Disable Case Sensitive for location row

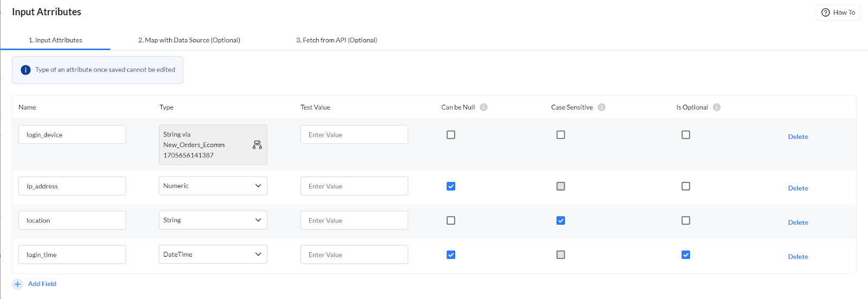(560, 220)
